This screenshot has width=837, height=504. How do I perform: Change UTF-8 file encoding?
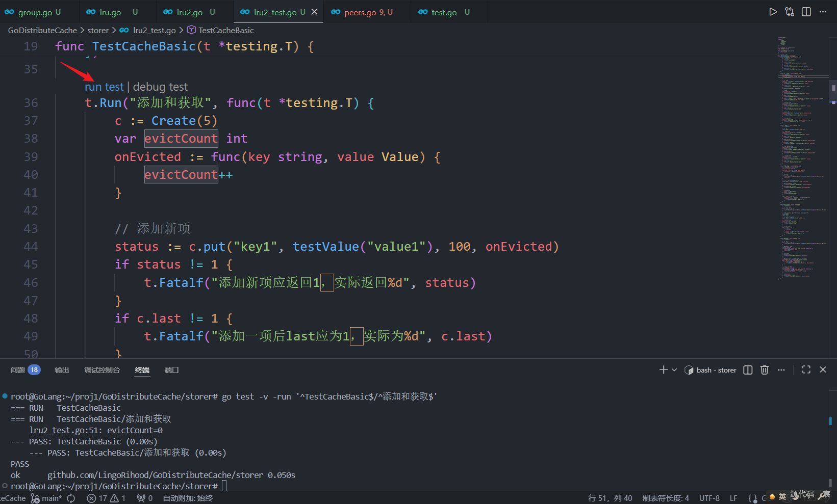click(709, 498)
